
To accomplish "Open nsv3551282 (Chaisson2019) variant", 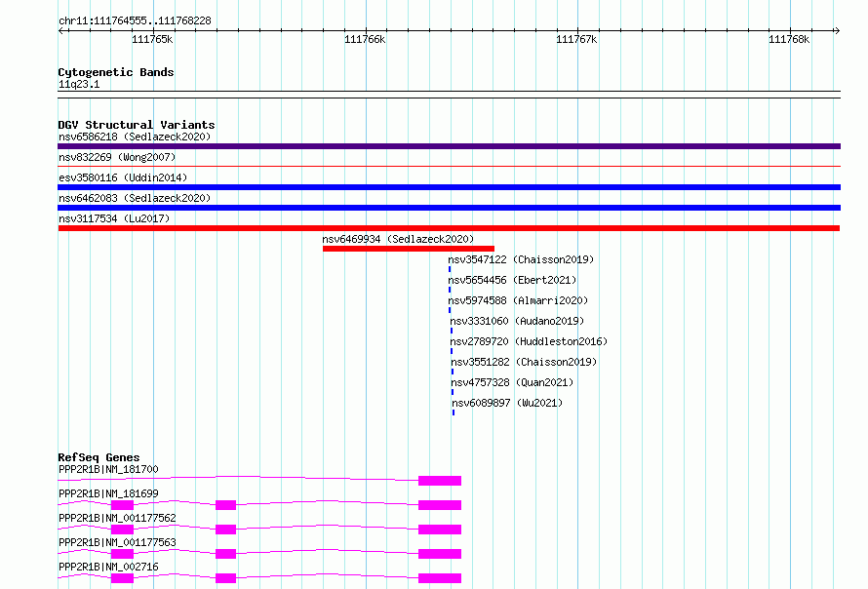I will 524,362.
